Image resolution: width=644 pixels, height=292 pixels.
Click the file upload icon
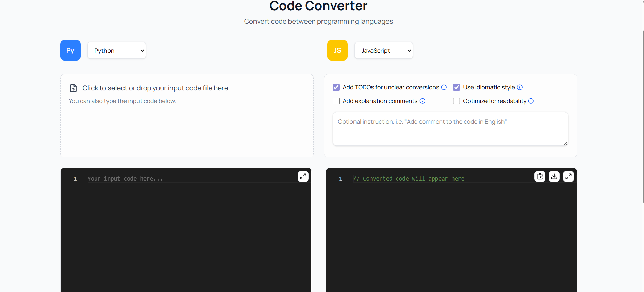73,88
